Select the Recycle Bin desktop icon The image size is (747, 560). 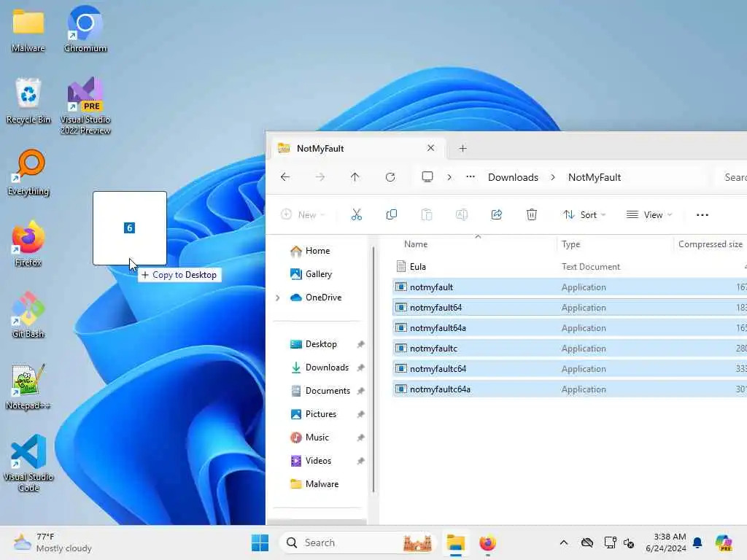(28, 101)
